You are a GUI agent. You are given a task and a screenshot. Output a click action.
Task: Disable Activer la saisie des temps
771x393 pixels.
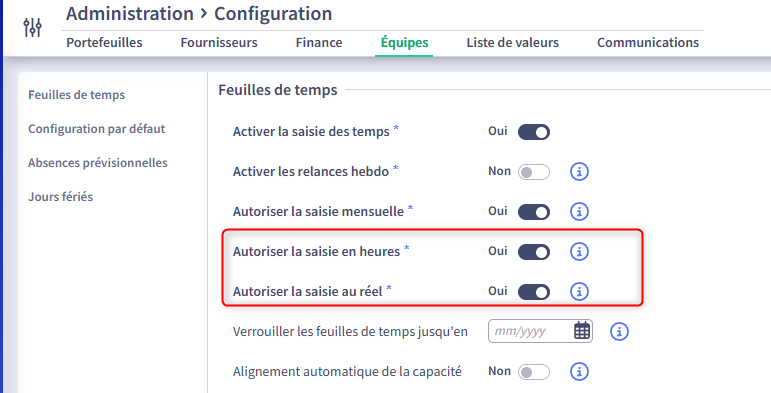(534, 132)
